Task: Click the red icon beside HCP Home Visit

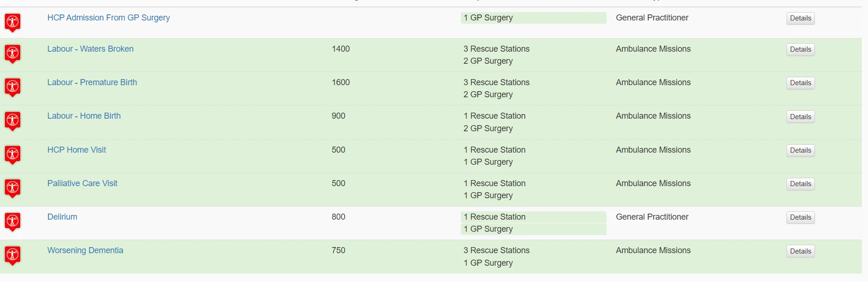Action: [x=13, y=155]
